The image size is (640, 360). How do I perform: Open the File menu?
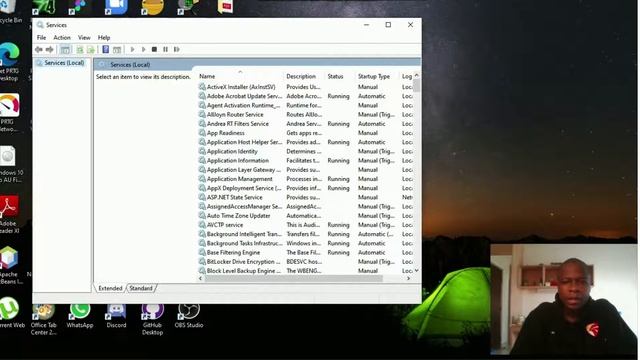point(41,38)
